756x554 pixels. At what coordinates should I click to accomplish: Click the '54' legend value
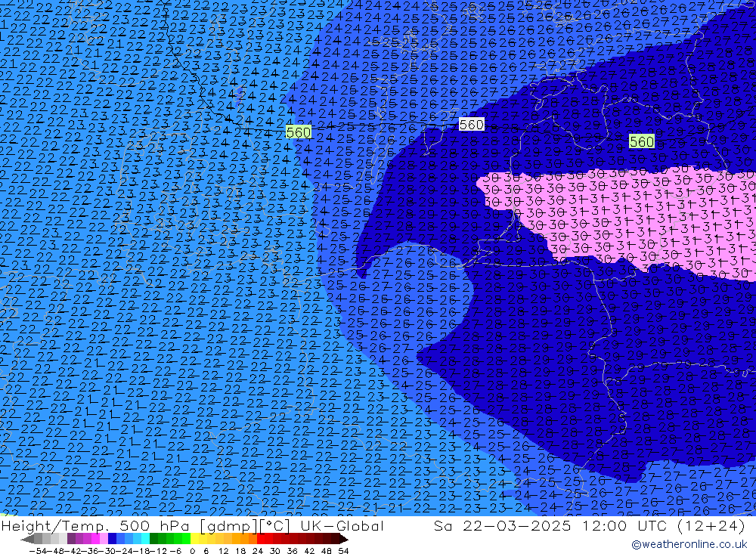(344, 551)
